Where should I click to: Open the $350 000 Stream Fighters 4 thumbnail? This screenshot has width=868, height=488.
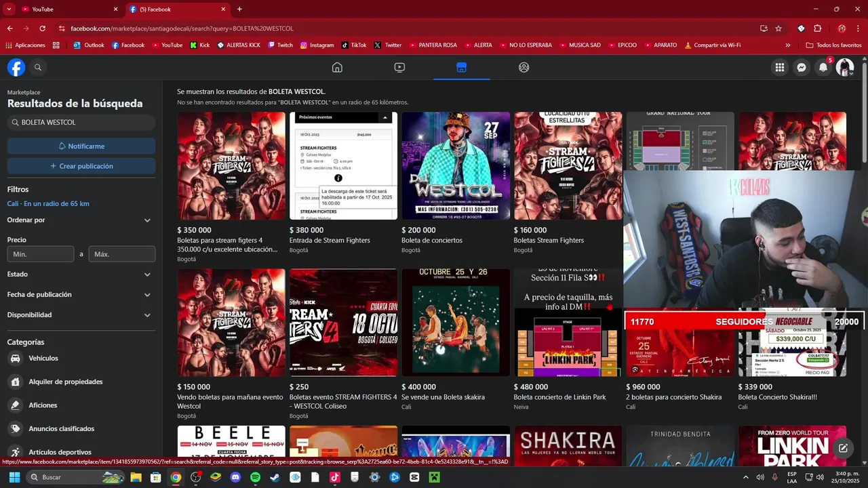coord(231,166)
